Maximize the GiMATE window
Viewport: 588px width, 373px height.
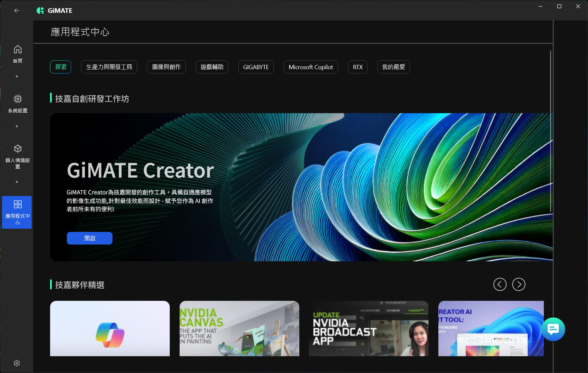point(559,7)
